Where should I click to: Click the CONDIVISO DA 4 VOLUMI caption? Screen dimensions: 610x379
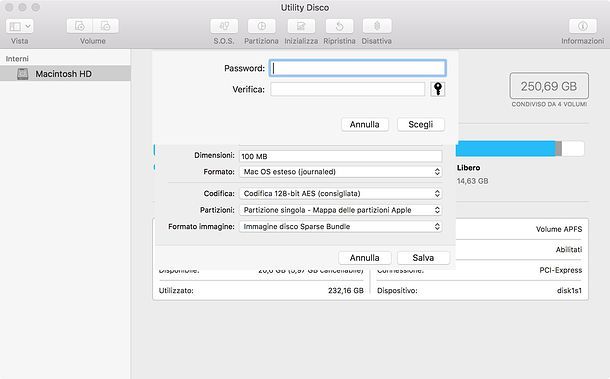coord(549,104)
